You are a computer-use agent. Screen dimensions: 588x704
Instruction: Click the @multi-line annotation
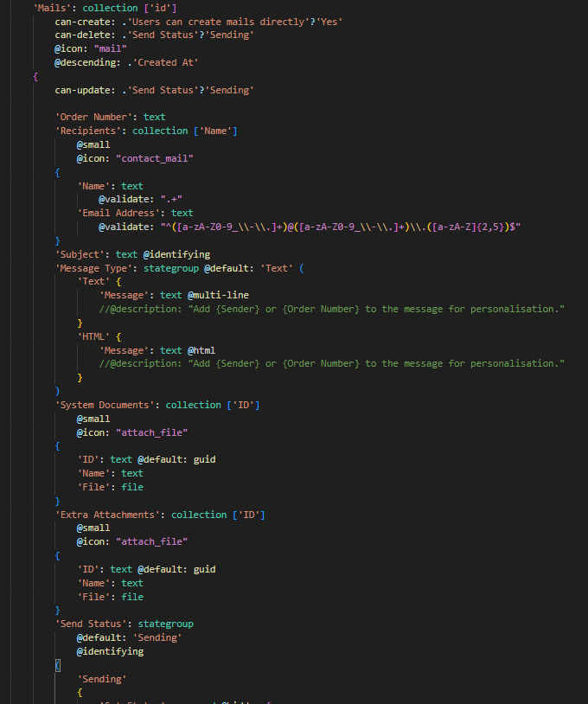click(218, 295)
